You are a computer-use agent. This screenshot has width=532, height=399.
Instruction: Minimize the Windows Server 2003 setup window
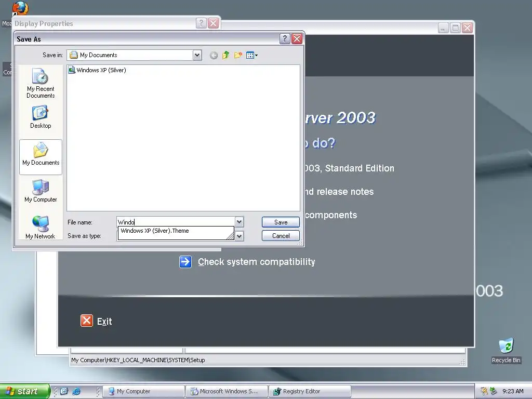click(443, 28)
